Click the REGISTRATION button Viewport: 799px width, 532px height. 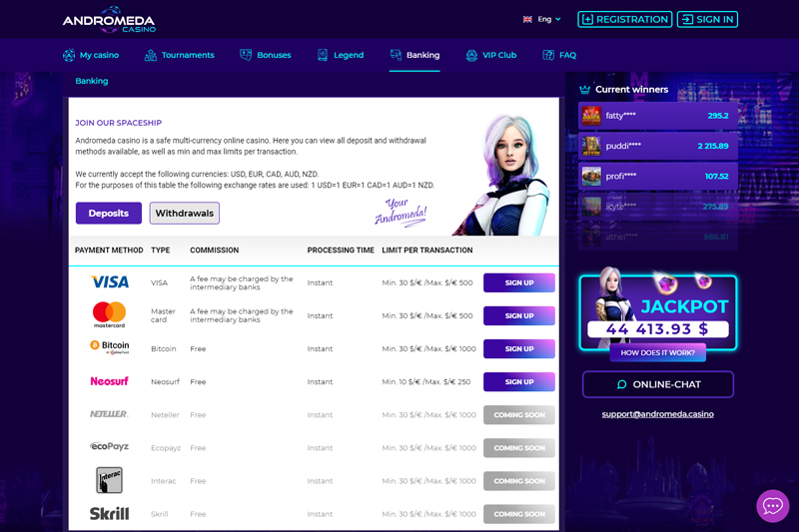tap(625, 19)
